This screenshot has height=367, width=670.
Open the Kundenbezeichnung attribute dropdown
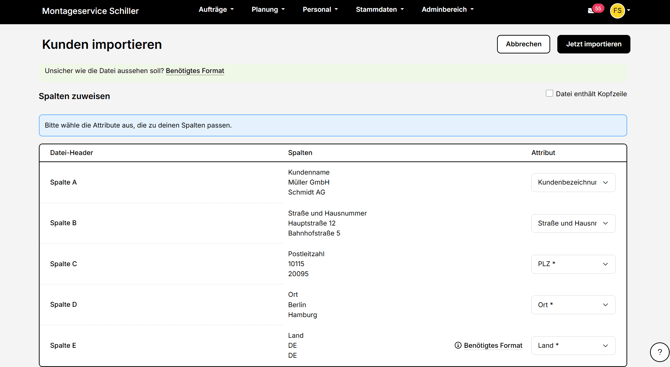tap(573, 182)
